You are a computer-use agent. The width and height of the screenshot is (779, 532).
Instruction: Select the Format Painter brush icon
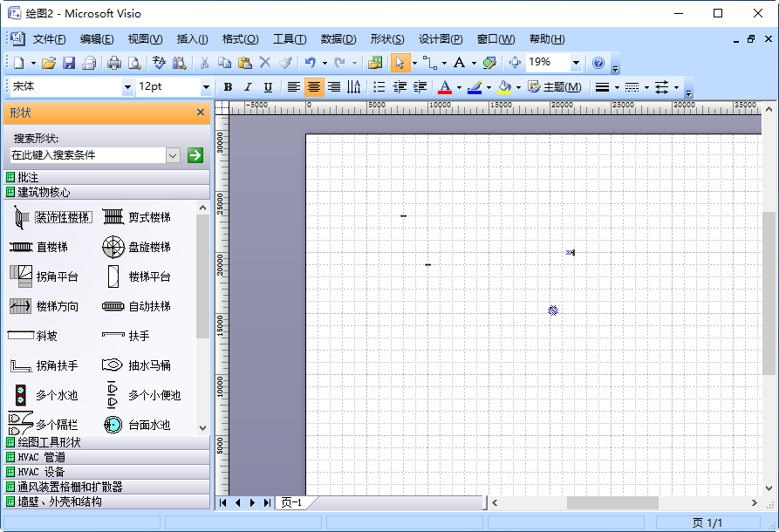pos(285,63)
